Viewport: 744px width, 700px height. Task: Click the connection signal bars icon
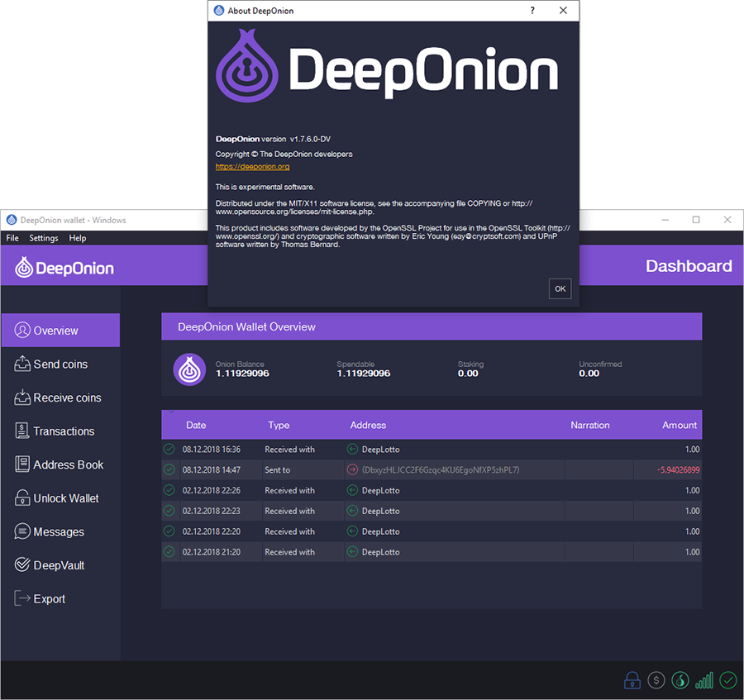(x=704, y=680)
